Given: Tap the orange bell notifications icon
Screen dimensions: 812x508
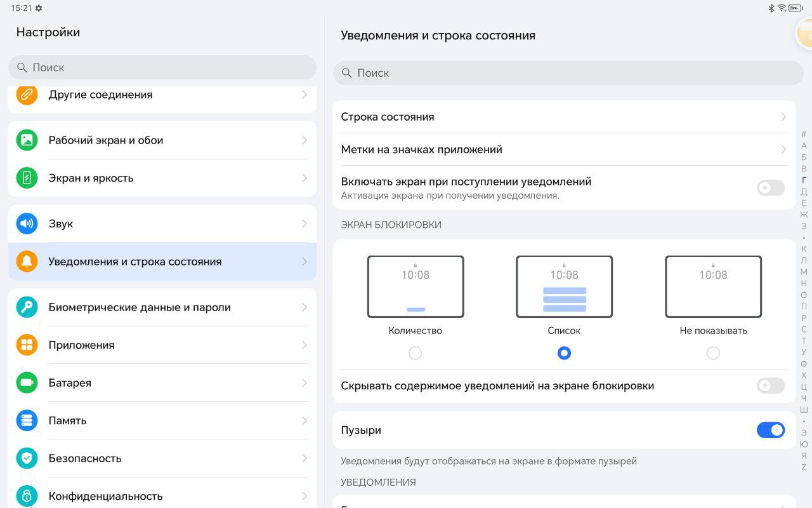Looking at the screenshot, I should click(x=27, y=262).
